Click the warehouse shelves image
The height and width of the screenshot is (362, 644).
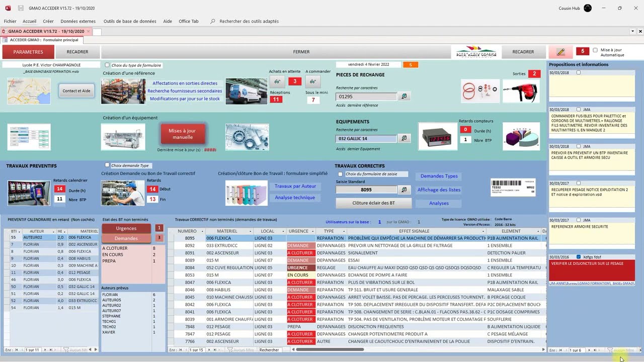coord(123,91)
